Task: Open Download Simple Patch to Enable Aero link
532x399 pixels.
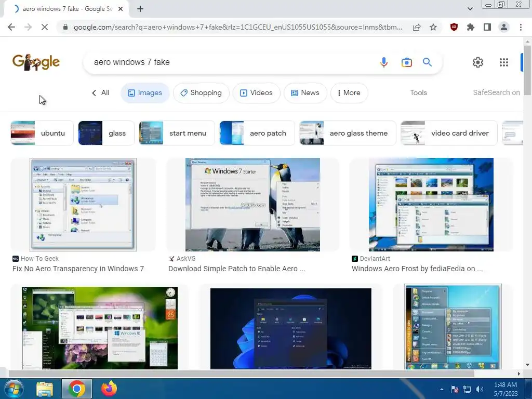Action: 237,269
